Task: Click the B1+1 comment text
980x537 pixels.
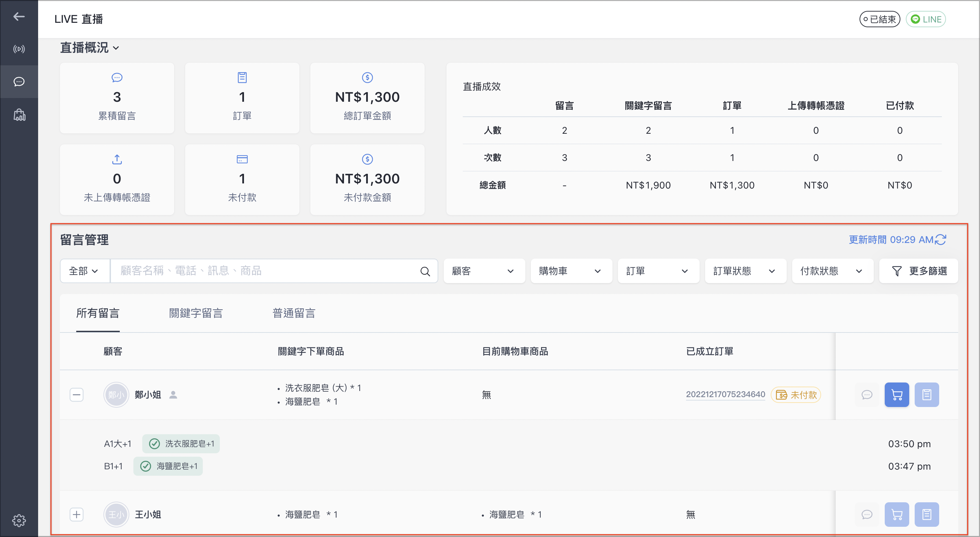Action: pyautogui.click(x=113, y=466)
